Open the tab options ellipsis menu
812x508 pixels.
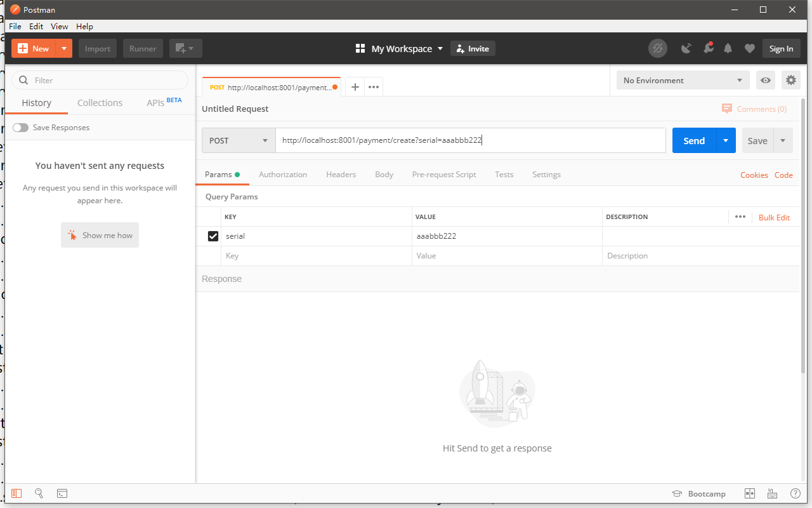(374, 87)
